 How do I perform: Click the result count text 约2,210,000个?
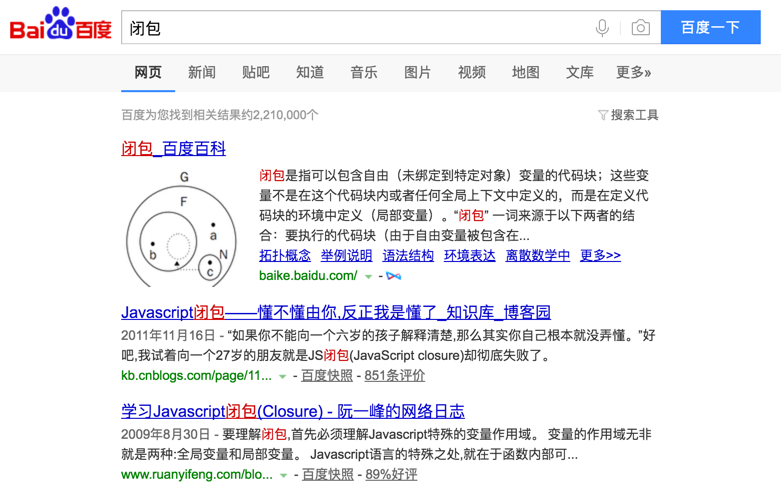coord(280,116)
